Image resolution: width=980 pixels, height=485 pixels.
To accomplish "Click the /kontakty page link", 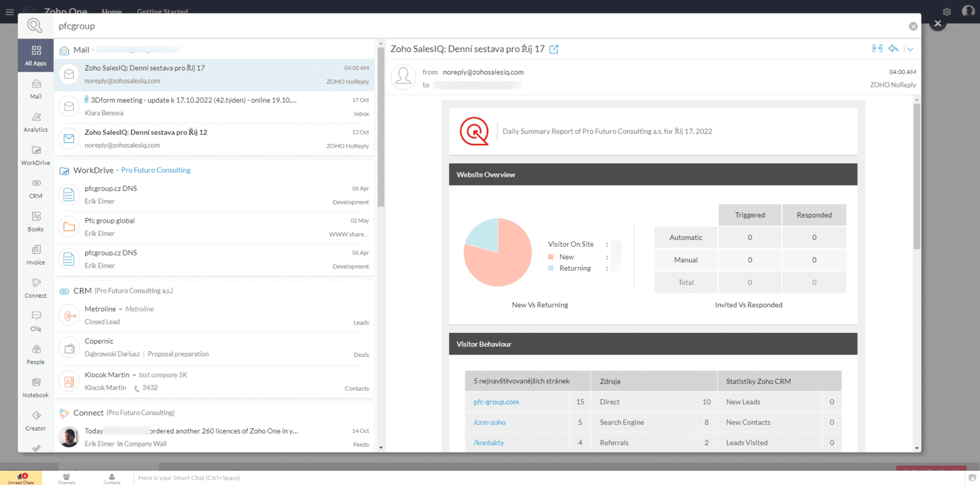I will click(489, 443).
